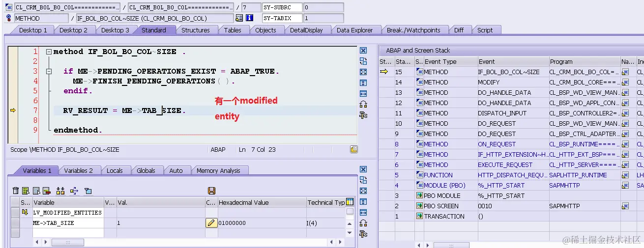Image resolution: width=644 pixels, height=248 pixels.
Task: Open the Tables tab
Action: [233, 30]
